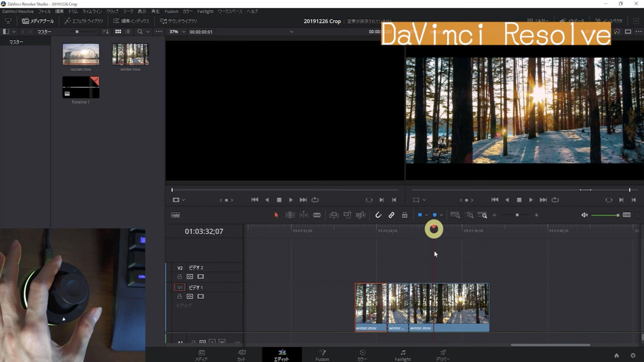Click the timeline zoom minus button
Screen dimensions: 644x362
(x=494, y=215)
